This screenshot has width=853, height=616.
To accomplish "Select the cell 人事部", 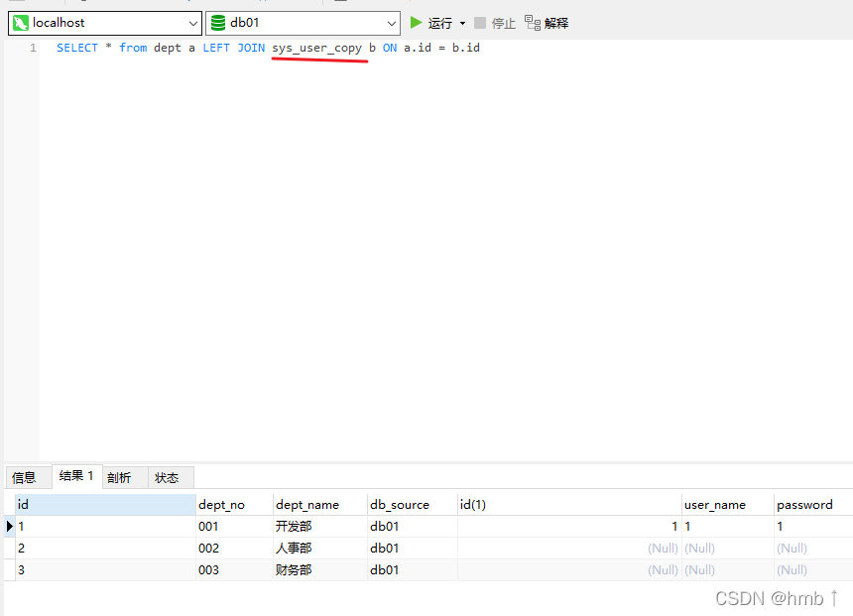I will [x=320, y=548].
